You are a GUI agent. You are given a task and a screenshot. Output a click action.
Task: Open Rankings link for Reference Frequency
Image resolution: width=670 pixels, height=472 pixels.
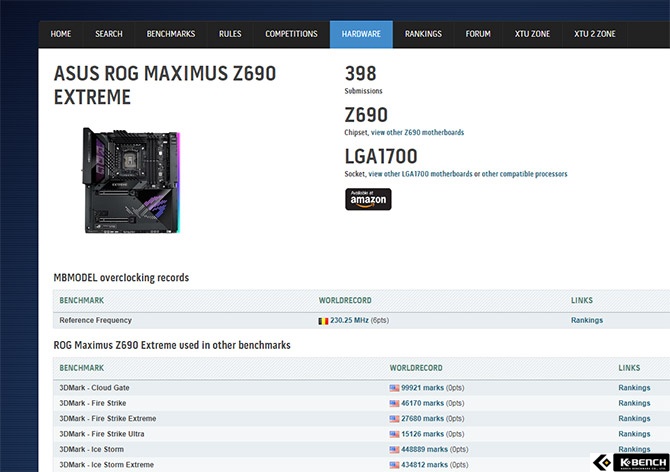click(587, 320)
